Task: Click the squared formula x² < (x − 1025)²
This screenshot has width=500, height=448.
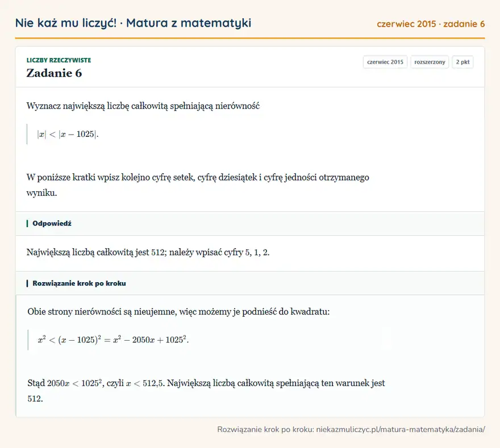Action: [x=113, y=340]
